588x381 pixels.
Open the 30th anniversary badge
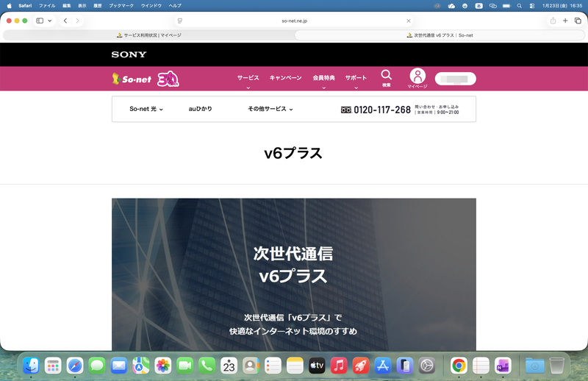(168, 79)
